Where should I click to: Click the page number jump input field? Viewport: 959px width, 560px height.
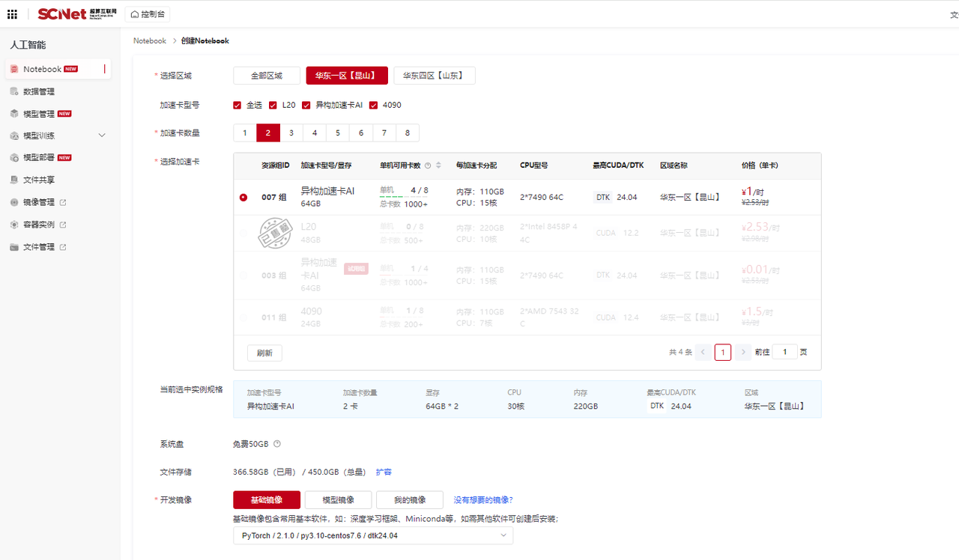[784, 352]
